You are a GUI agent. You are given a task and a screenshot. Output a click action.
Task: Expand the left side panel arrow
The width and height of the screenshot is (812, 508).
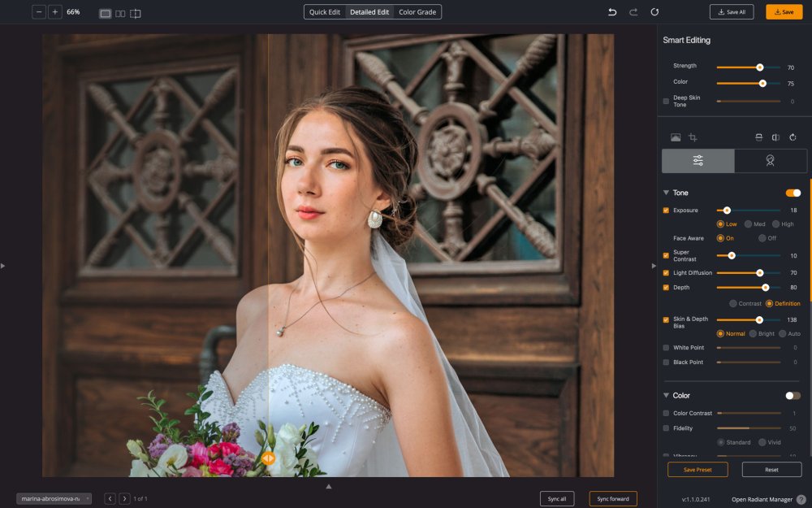(x=3, y=266)
